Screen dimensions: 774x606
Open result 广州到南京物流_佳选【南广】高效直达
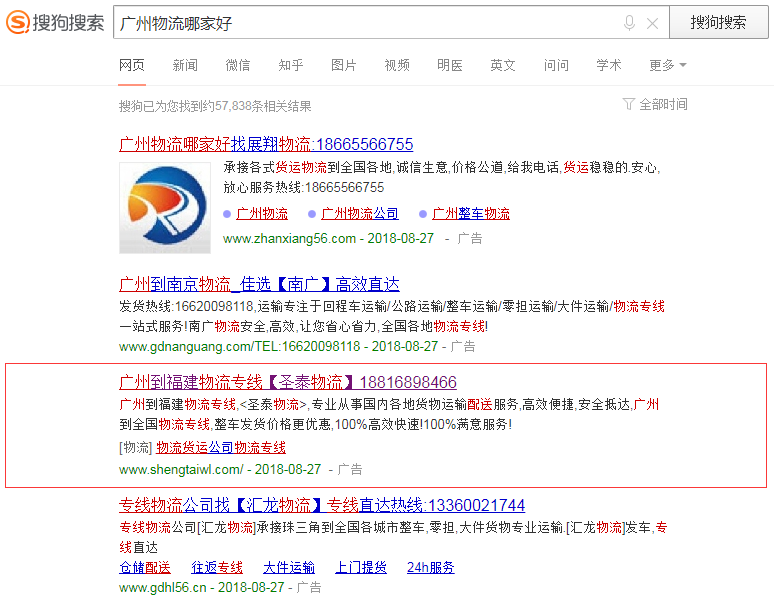259,284
